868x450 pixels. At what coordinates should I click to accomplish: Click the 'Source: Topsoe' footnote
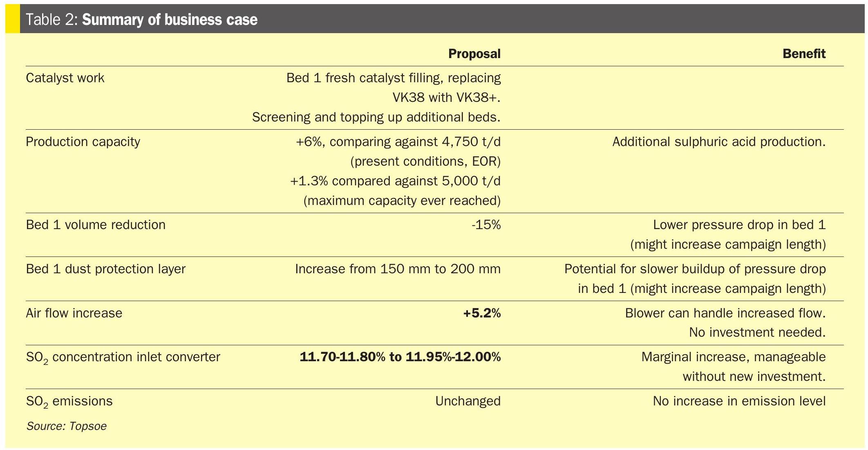click(x=66, y=426)
